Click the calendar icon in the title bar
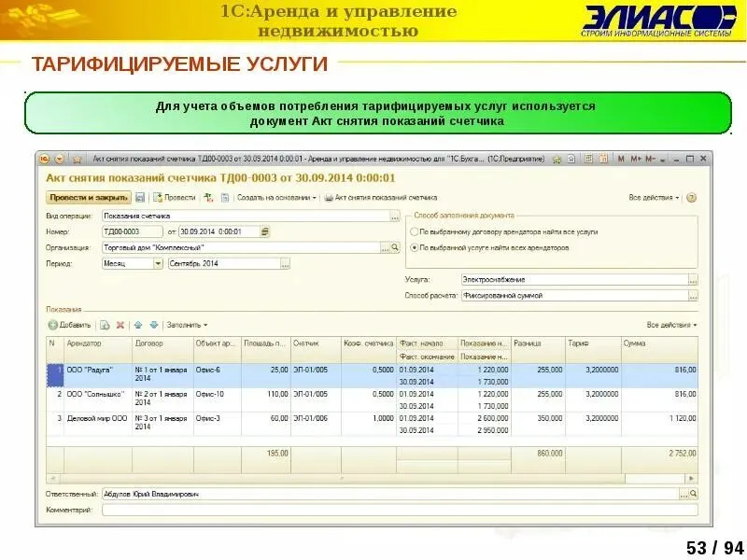747x560 pixels. point(603,159)
